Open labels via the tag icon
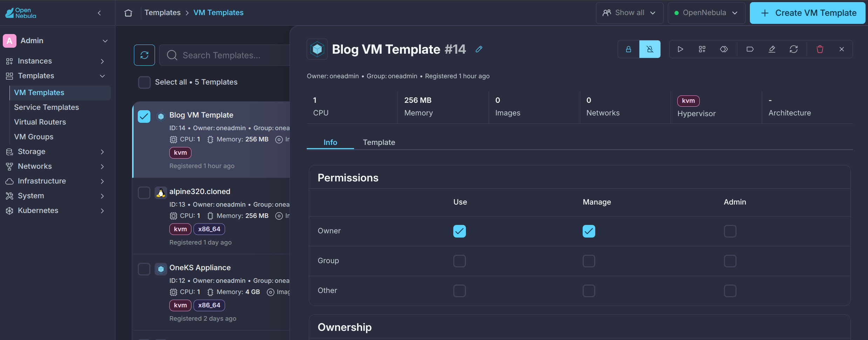The image size is (868, 340). pyautogui.click(x=750, y=49)
